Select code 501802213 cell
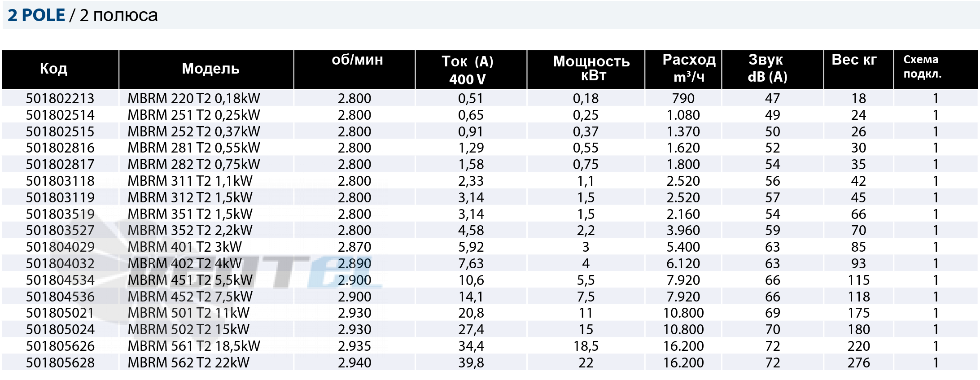Viewport: 980px width, 380px height. coord(60,98)
